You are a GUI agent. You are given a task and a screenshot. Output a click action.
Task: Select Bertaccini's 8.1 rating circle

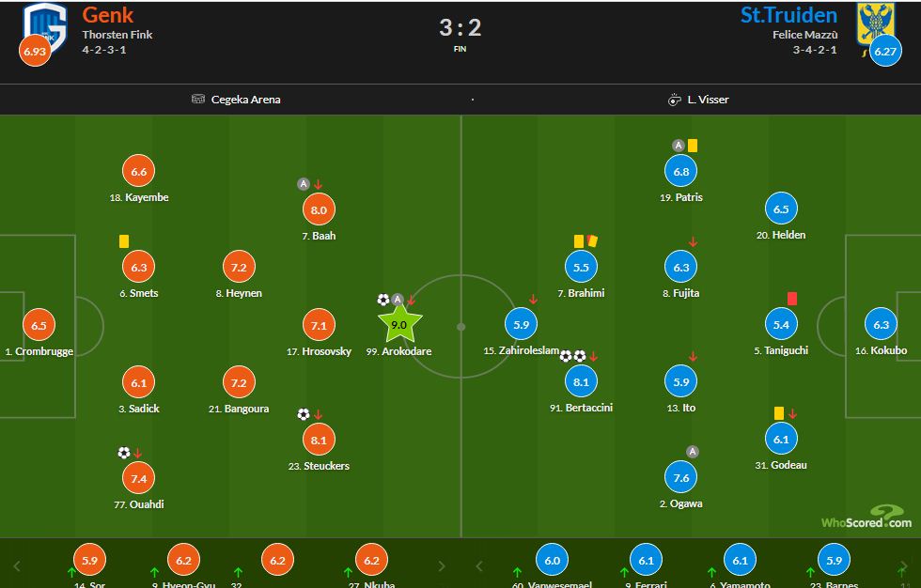(x=580, y=381)
